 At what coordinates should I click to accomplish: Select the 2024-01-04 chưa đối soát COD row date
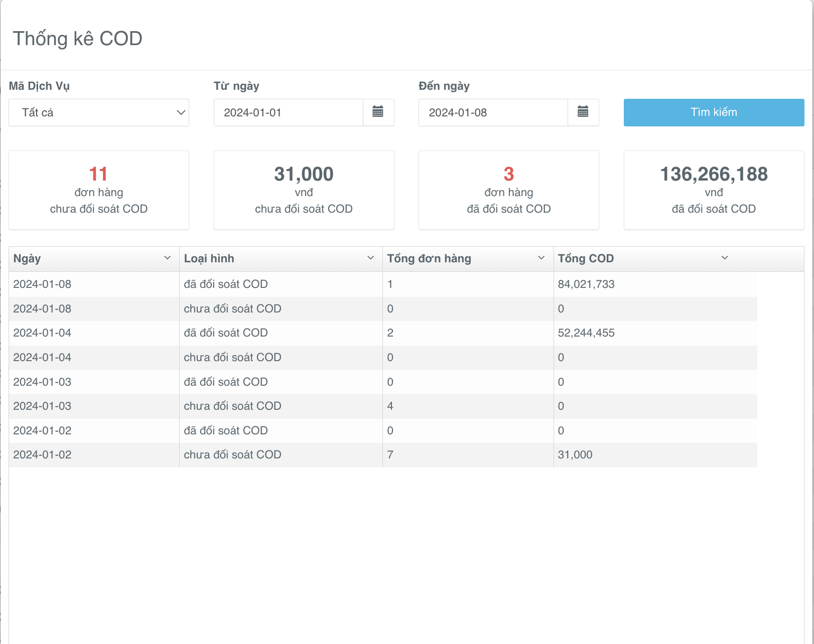[x=42, y=357]
